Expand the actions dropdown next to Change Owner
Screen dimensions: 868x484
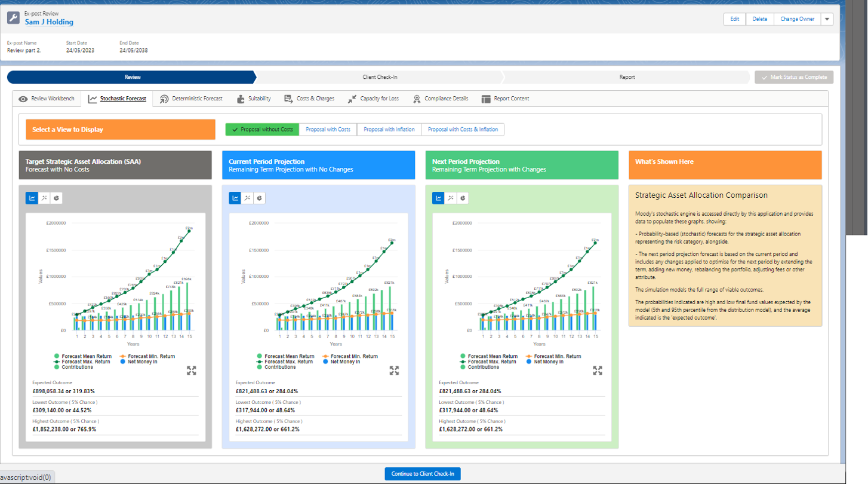(x=827, y=19)
